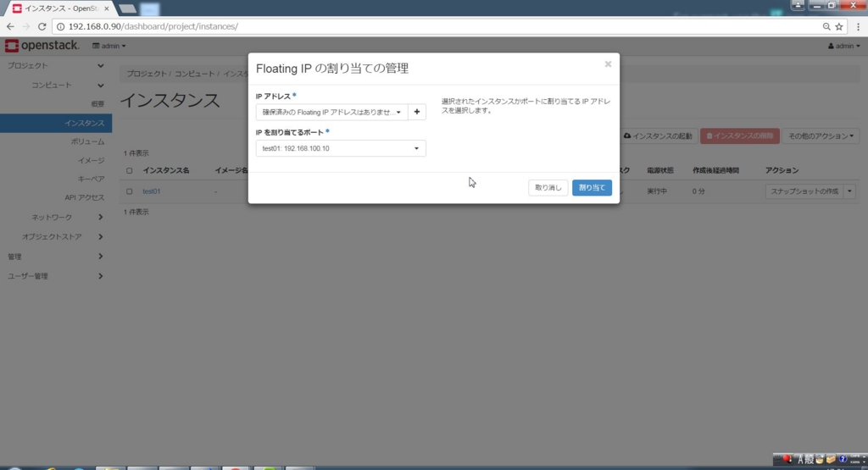Open the IP を割り当てるポート dropdown
This screenshot has width=868, height=470.
[x=341, y=148]
